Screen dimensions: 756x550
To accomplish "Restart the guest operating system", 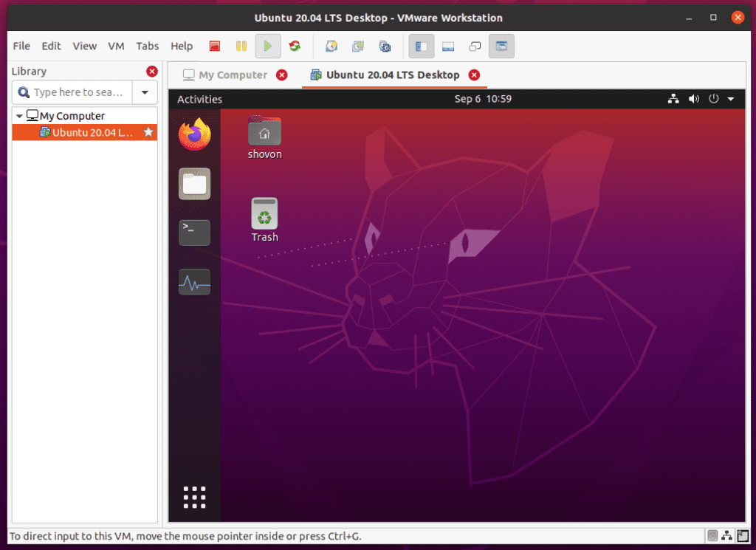I will point(295,46).
